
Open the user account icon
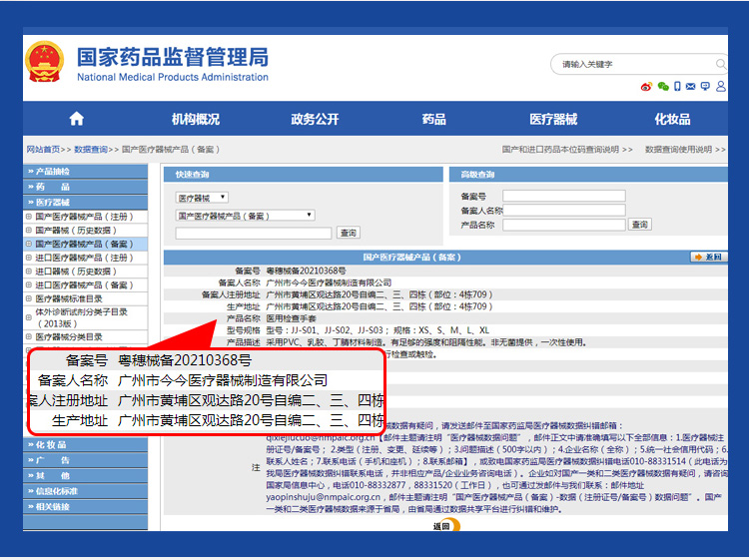coord(719,87)
